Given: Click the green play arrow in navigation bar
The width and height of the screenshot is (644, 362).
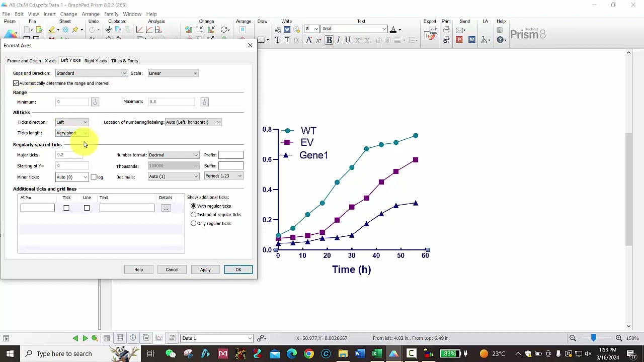Looking at the screenshot, I should click(85, 338).
